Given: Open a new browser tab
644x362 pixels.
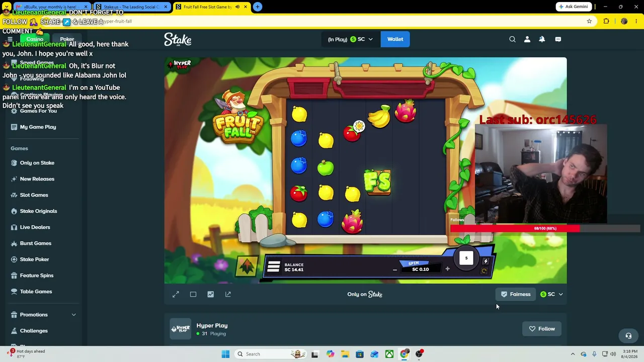Looking at the screenshot, I should [258, 7].
